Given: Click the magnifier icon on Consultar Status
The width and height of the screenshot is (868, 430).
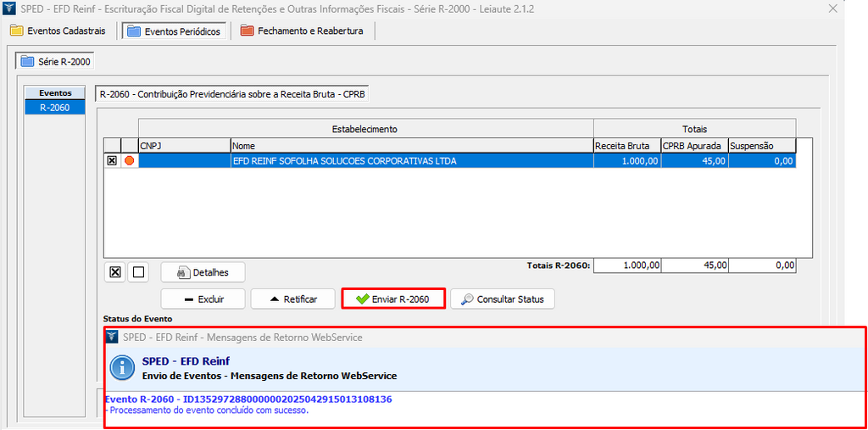Looking at the screenshot, I should point(467,299).
